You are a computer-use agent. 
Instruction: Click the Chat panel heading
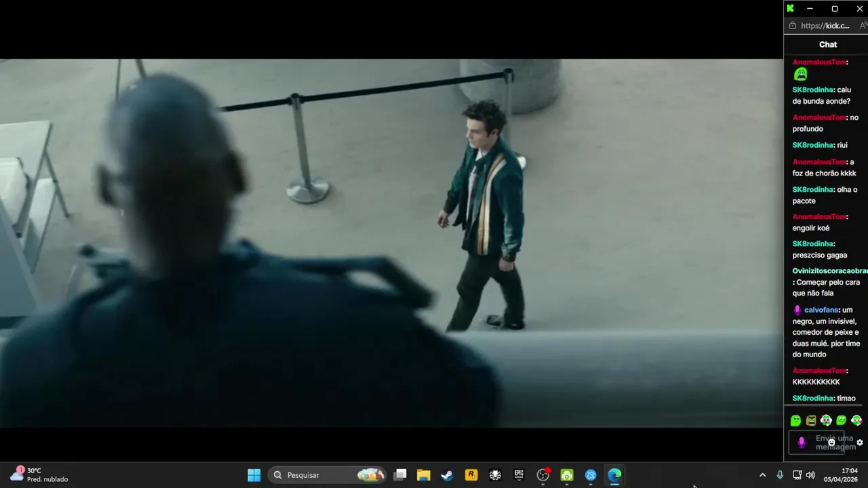pyautogui.click(x=828, y=44)
